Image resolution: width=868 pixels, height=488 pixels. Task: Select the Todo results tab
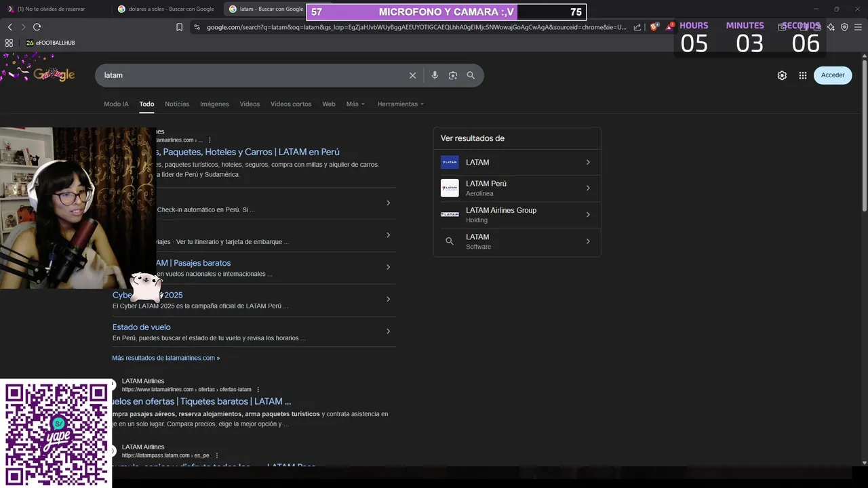[x=146, y=104]
